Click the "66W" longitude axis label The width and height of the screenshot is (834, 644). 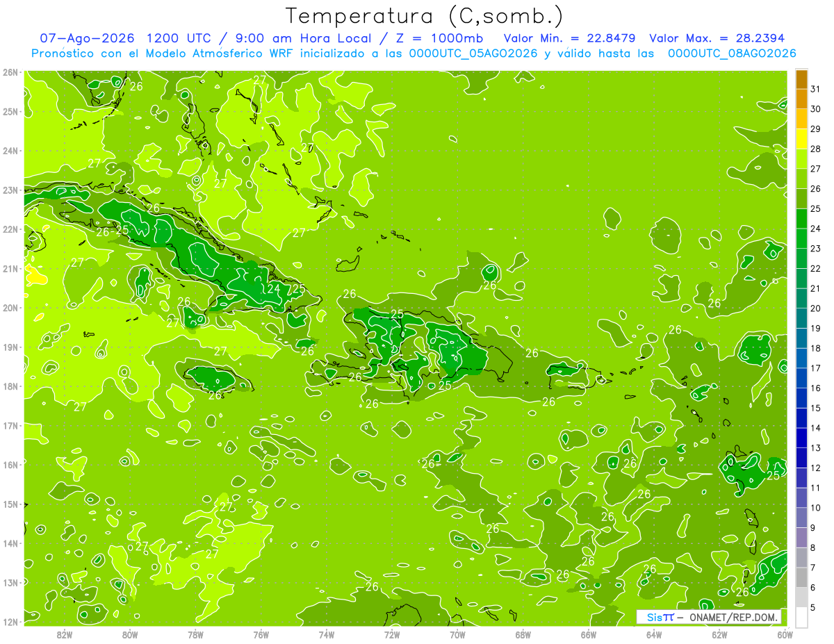pos(589,634)
